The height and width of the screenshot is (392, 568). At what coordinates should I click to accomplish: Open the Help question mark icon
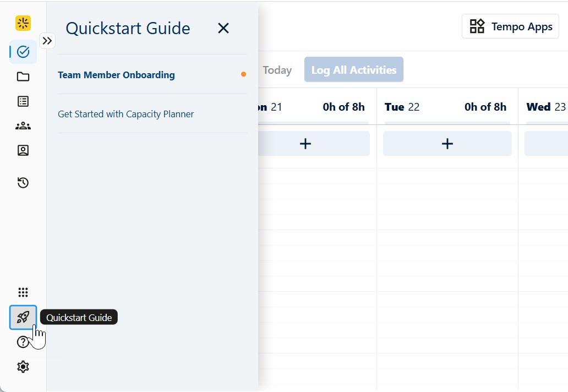(23, 342)
